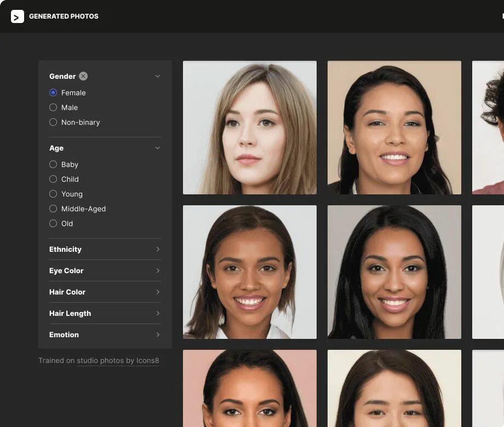Viewport: 504px width, 427px height.
Task: Select the Old age radio button
Action: [x=53, y=223]
